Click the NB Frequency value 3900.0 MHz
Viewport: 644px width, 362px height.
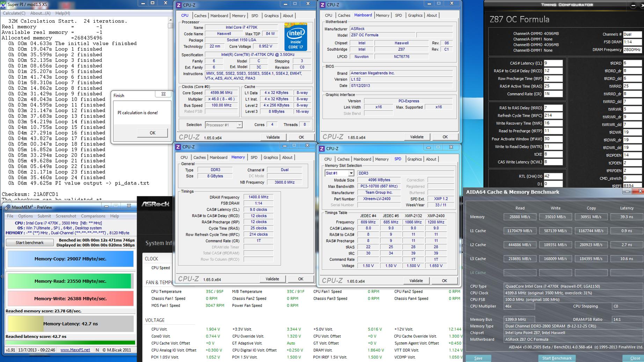[x=285, y=182]
